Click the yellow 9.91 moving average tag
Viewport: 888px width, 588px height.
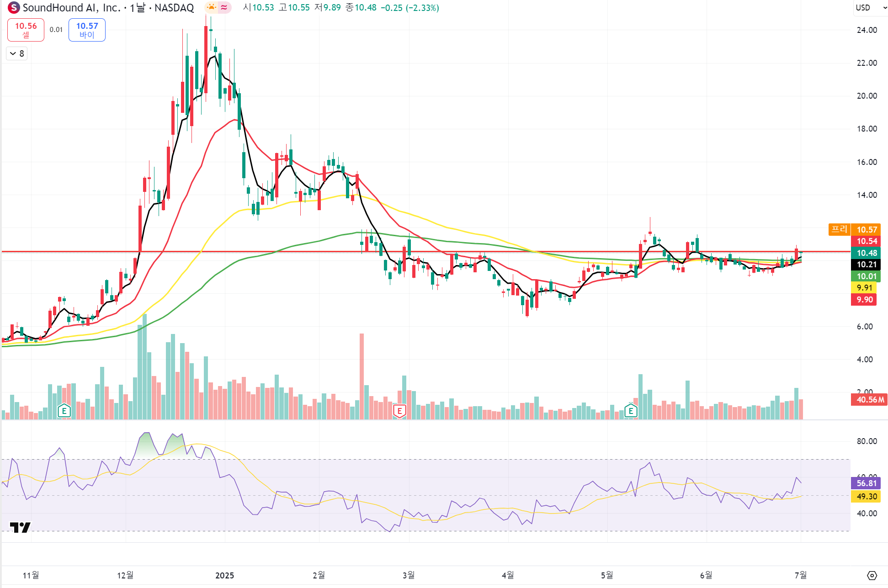click(x=864, y=287)
